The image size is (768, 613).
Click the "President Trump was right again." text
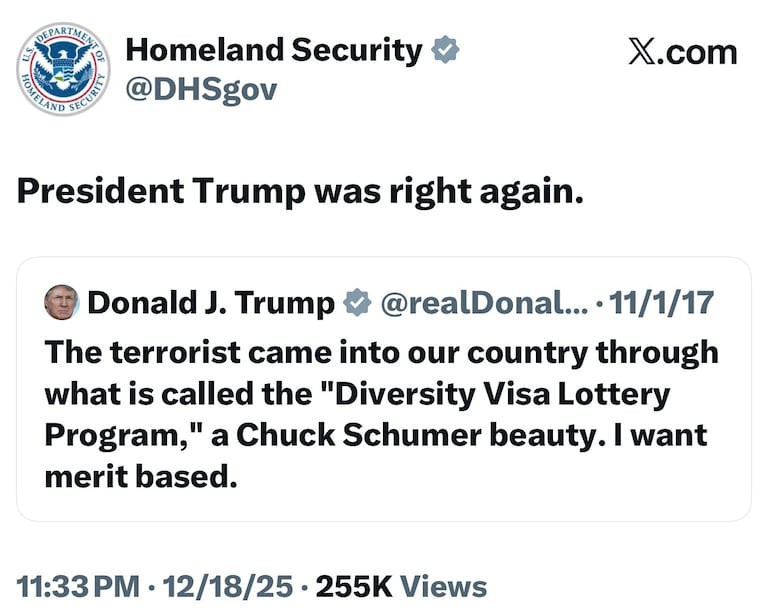click(x=300, y=191)
